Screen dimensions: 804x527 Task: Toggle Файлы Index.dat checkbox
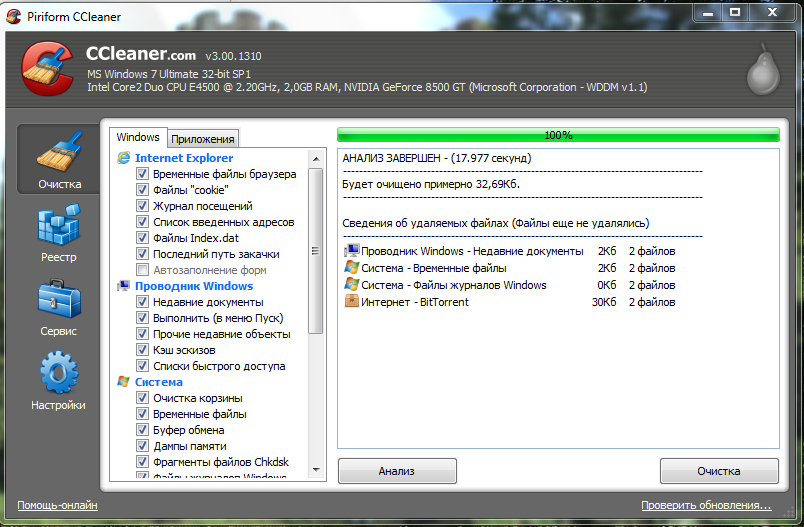[x=143, y=238]
